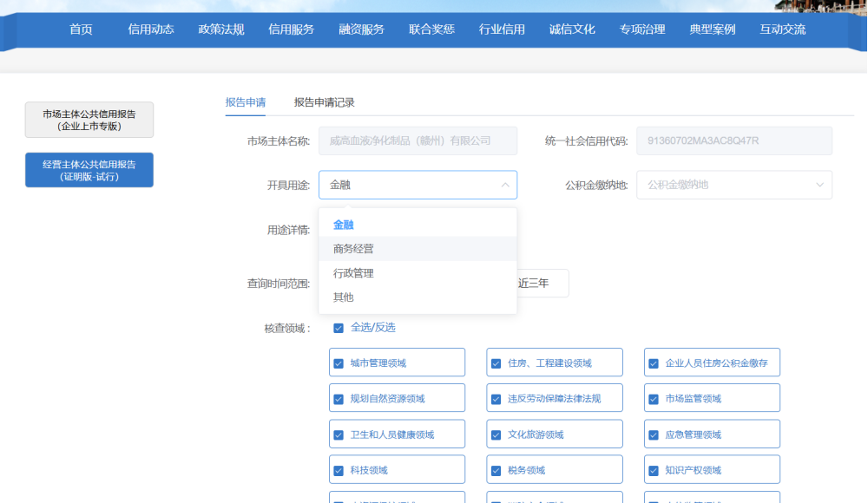
Task: Click the 经营主体公共信用报告 (证明版-试行) button
Action: tap(89, 170)
